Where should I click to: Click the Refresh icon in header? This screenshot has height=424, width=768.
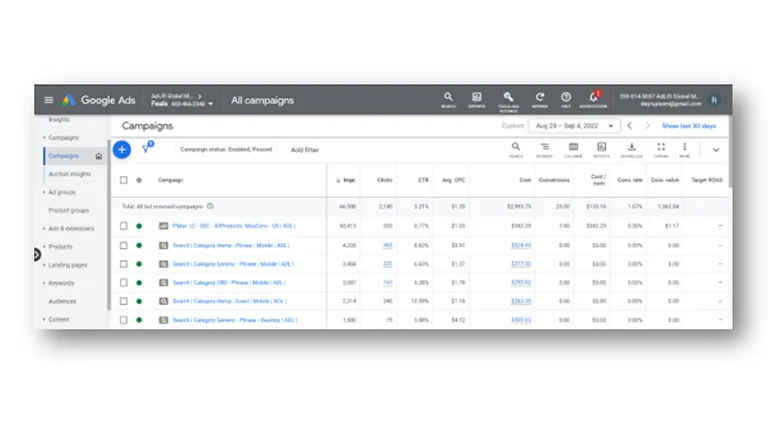540,99
